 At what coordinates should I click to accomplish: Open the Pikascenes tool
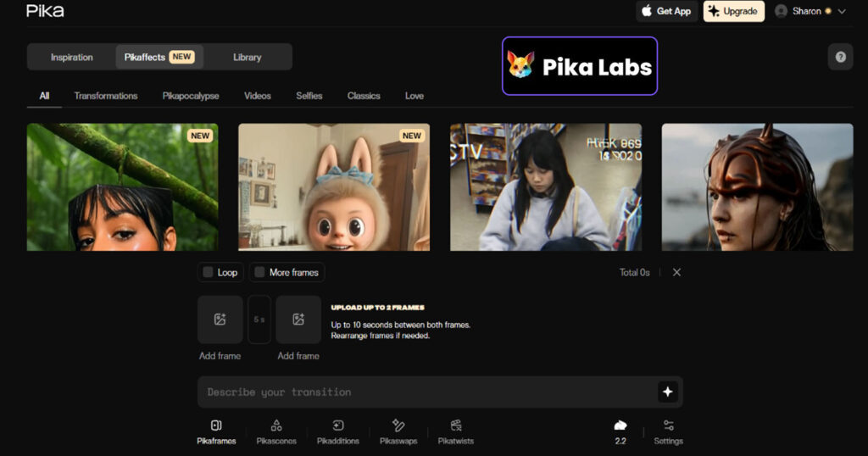(x=276, y=432)
